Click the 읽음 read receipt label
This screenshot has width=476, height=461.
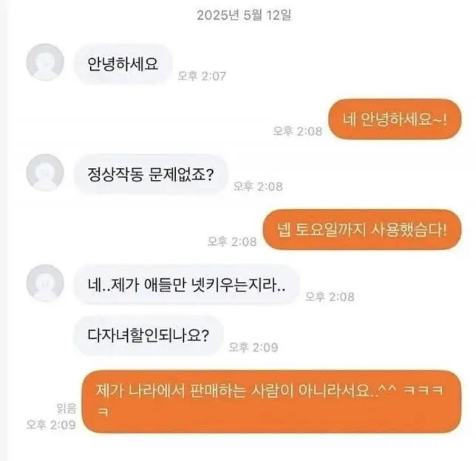(66, 408)
